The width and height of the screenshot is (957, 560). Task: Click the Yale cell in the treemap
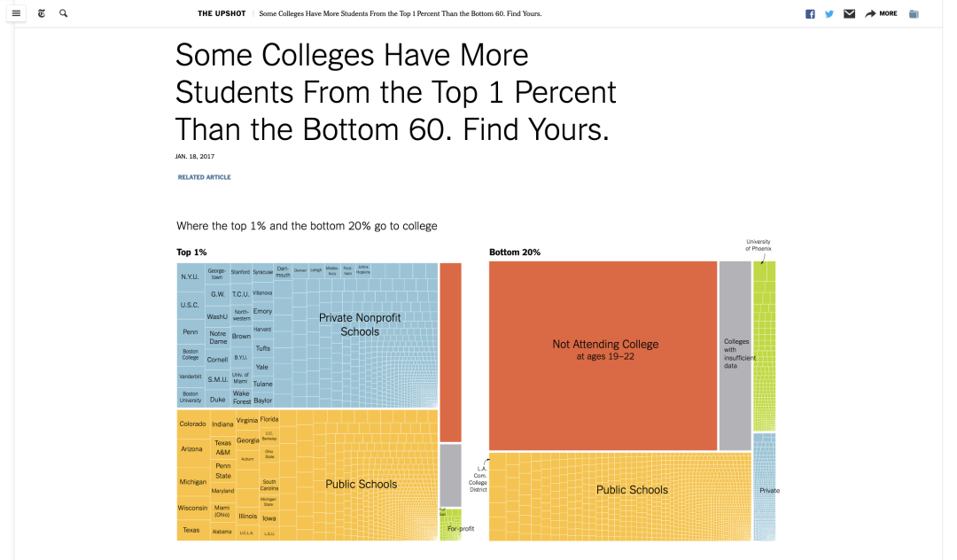pos(261,367)
